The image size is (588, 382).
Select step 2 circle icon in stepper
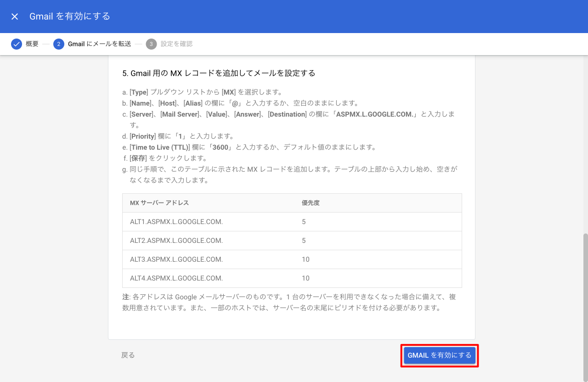coord(59,44)
